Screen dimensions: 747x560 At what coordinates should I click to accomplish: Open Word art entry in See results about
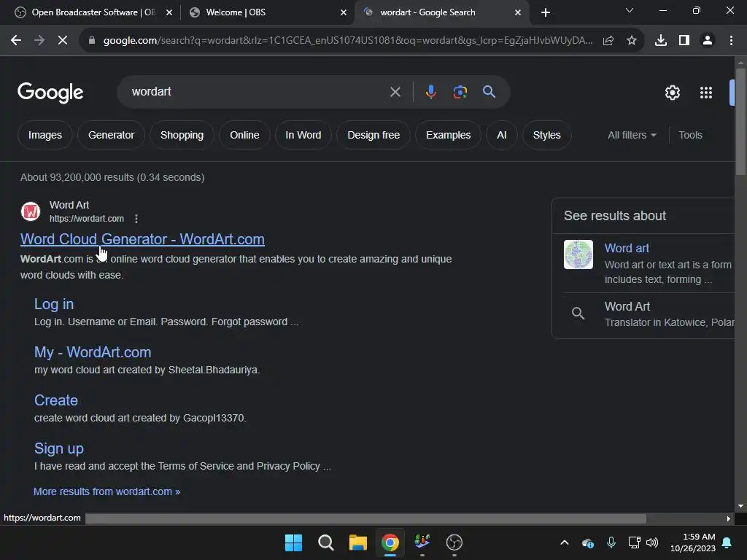coord(627,248)
